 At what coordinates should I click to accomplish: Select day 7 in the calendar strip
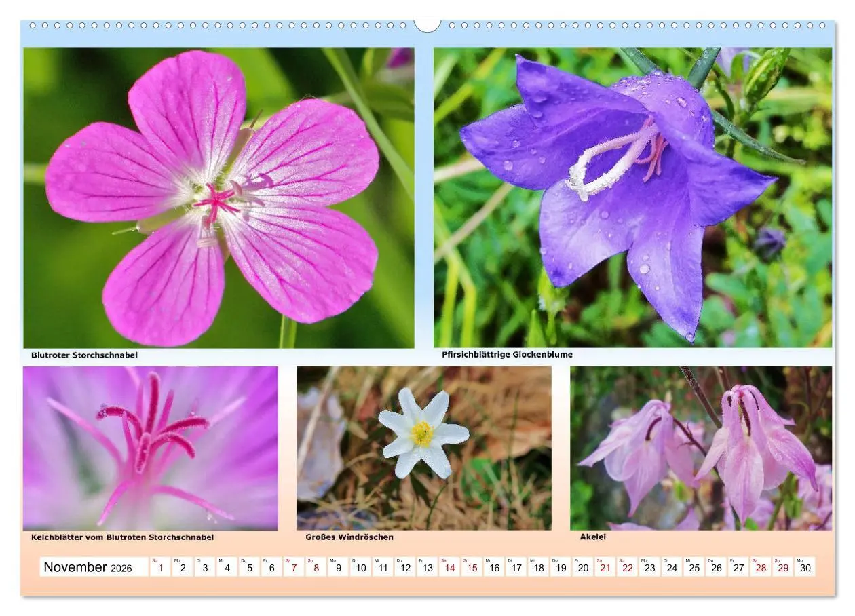294,567
